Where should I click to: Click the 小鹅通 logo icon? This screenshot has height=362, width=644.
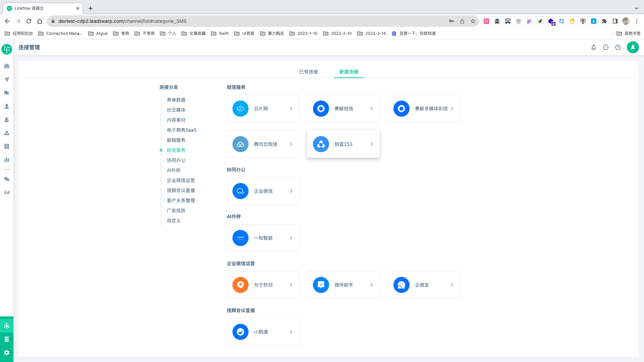[240, 332]
